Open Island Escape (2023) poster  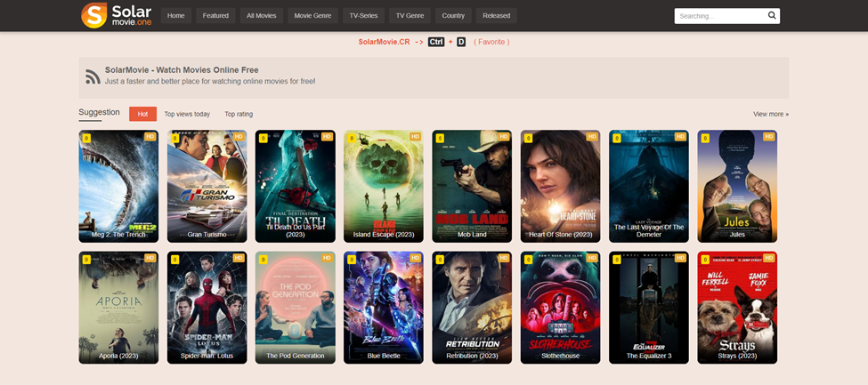coord(384,187)
